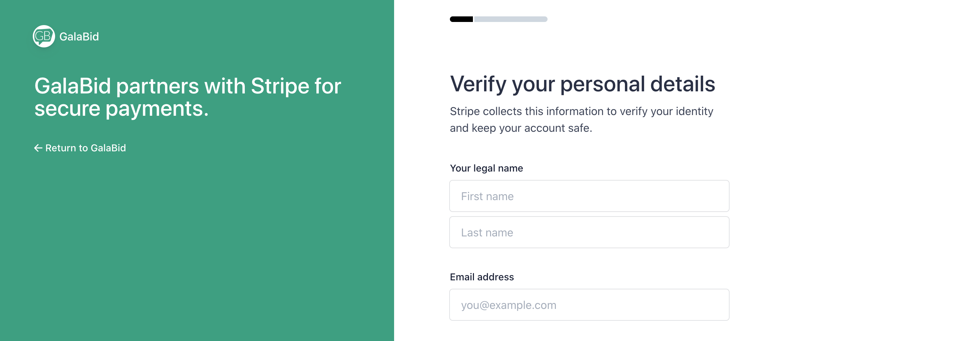Click the gray unfilled progress bar portion

coord(511,19)
